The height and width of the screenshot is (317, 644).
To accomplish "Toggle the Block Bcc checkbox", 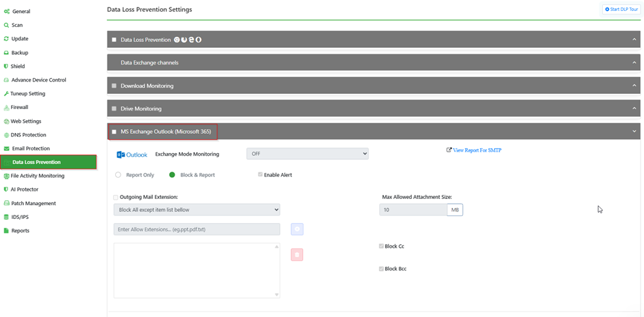I will coord(381,269).
